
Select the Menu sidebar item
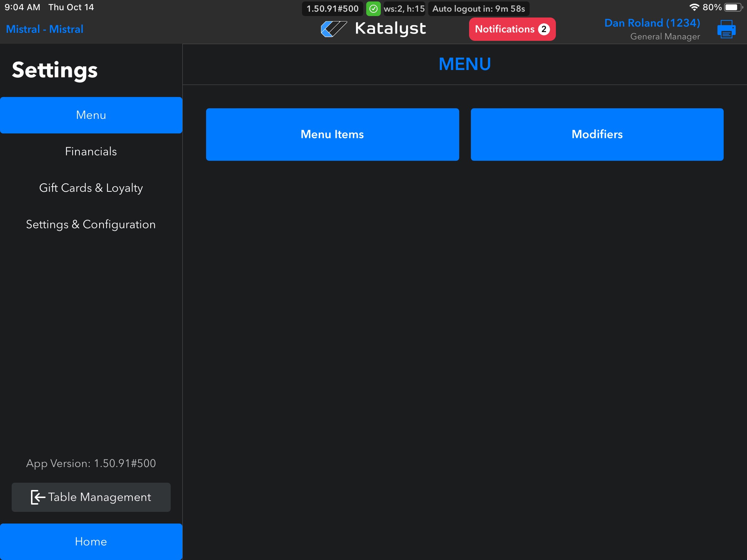pyautogui.click(x=91, y=115)
